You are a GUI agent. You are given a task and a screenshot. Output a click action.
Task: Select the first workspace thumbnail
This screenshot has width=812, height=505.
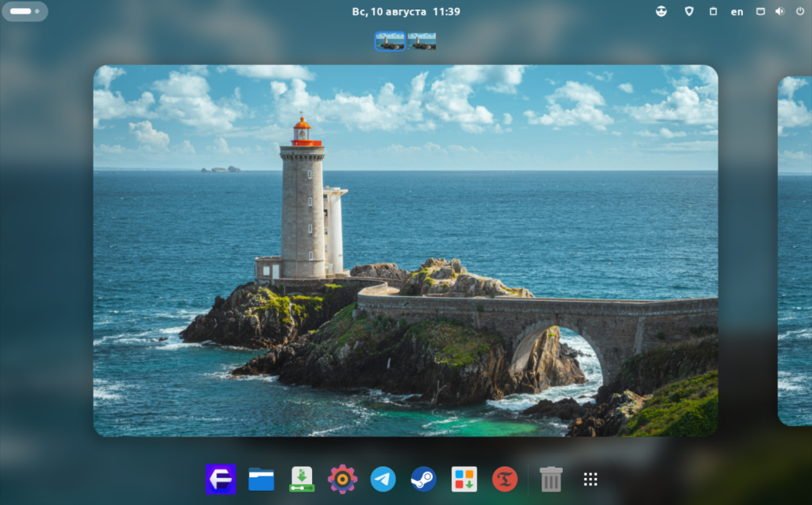pyautogui.click(x=390, y=41)
